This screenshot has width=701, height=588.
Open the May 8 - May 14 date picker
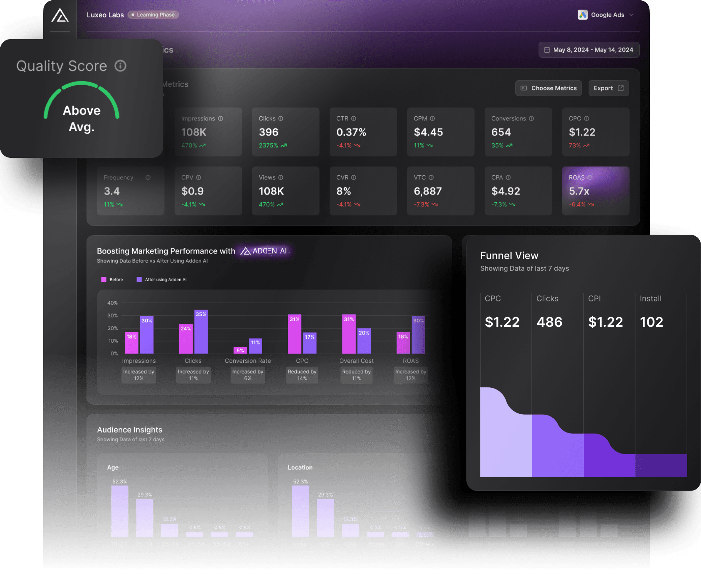tap(588, 50)
